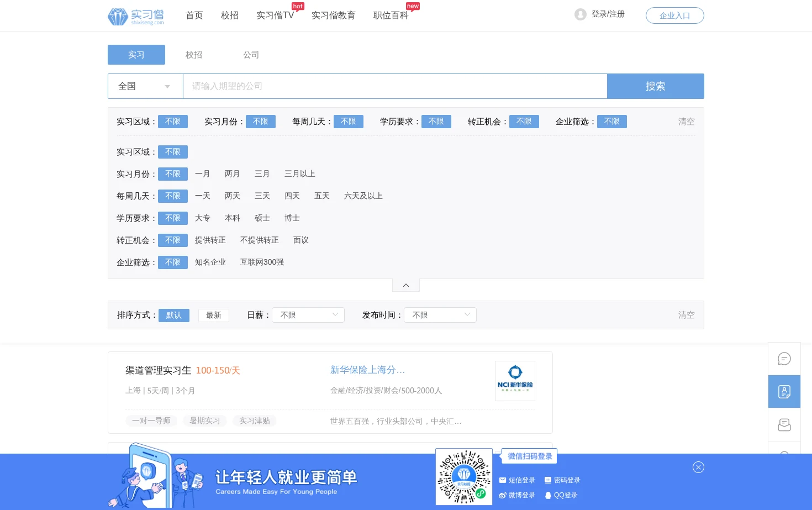
Task: Click the 新华保险 company logo
Action: tap(515, 381)
